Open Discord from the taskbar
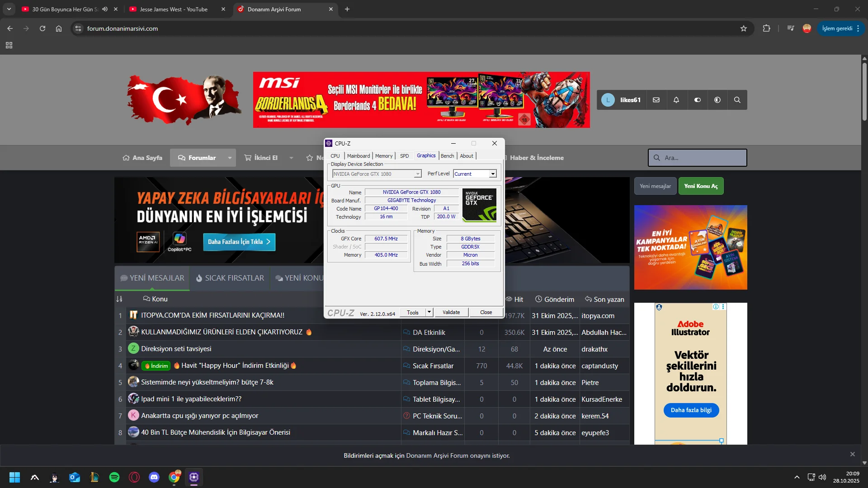 154,477
